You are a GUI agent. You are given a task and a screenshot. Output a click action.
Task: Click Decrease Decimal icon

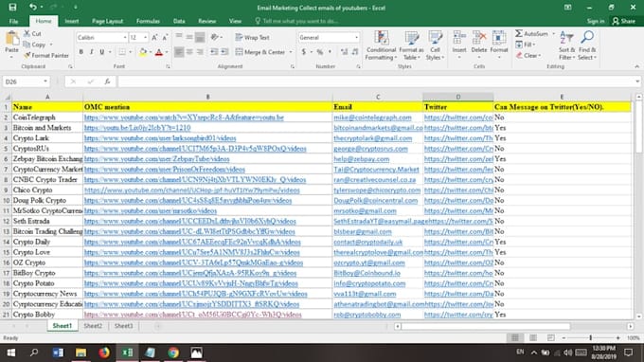pos(355,52)
